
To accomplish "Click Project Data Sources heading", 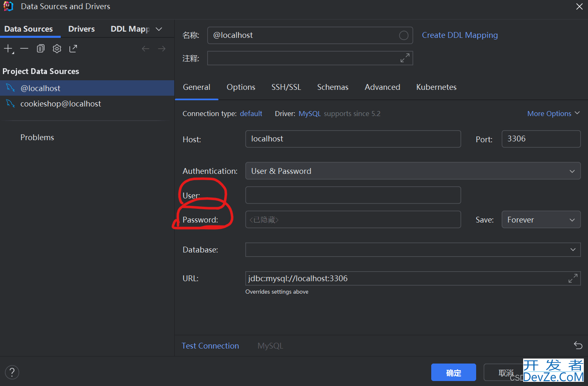I will pos(41,71).
